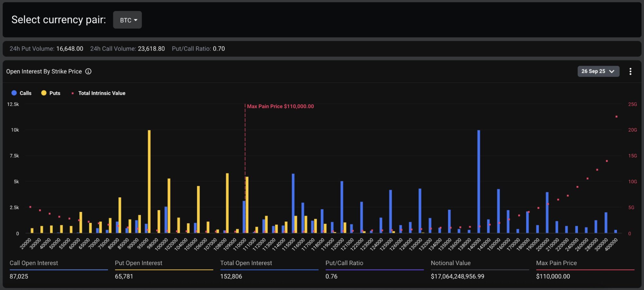The height and width of the screenshot is (290, 644).
Task: Open the three-dot chart options menu
Action: coord(630,71)
